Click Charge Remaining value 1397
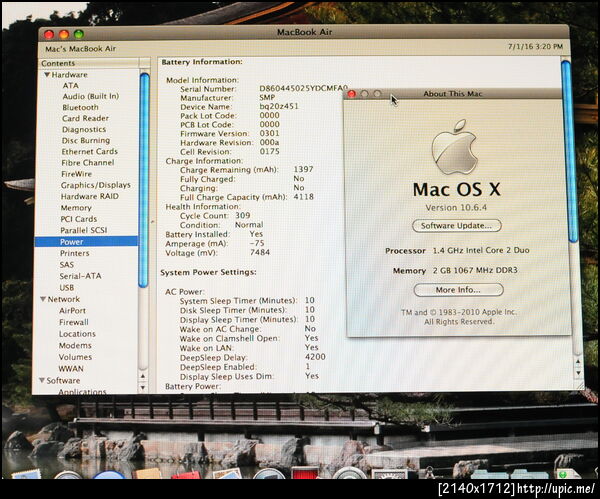The width and height of the screenshot is (600, 499). 303,170
